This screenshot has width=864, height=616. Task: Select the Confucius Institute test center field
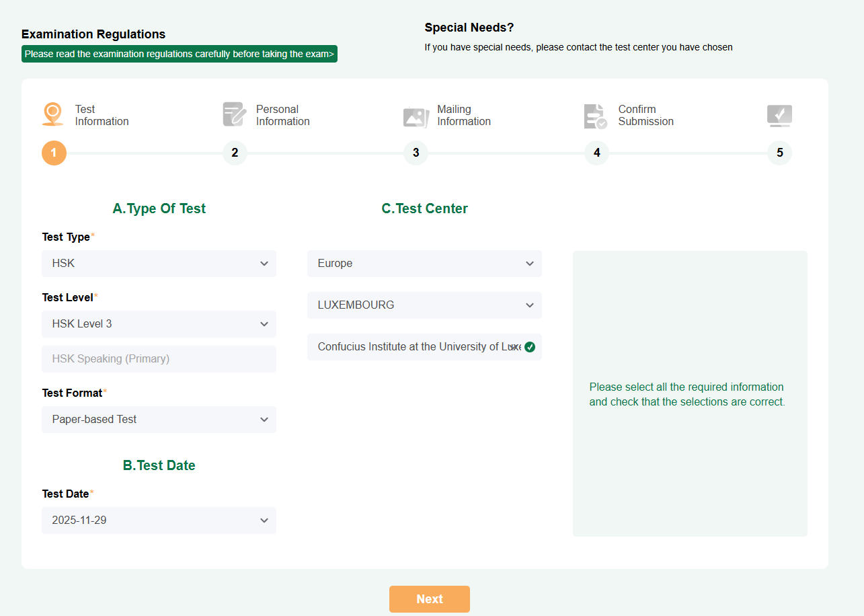point(410,347)
